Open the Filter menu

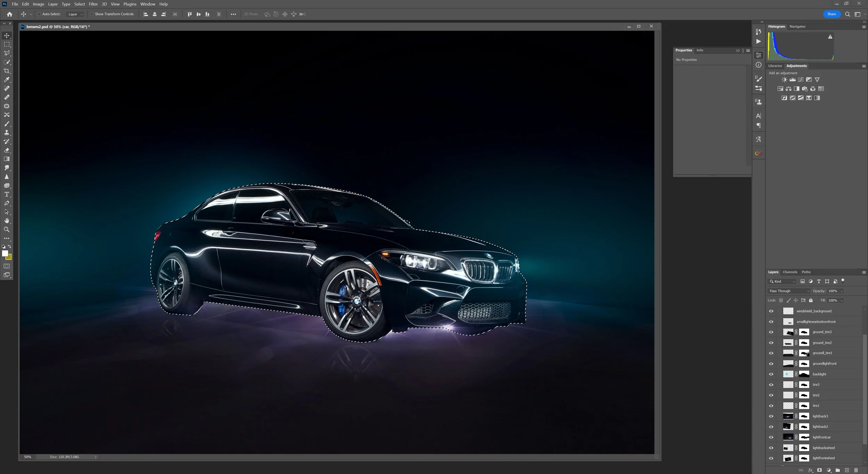[93, 4]
